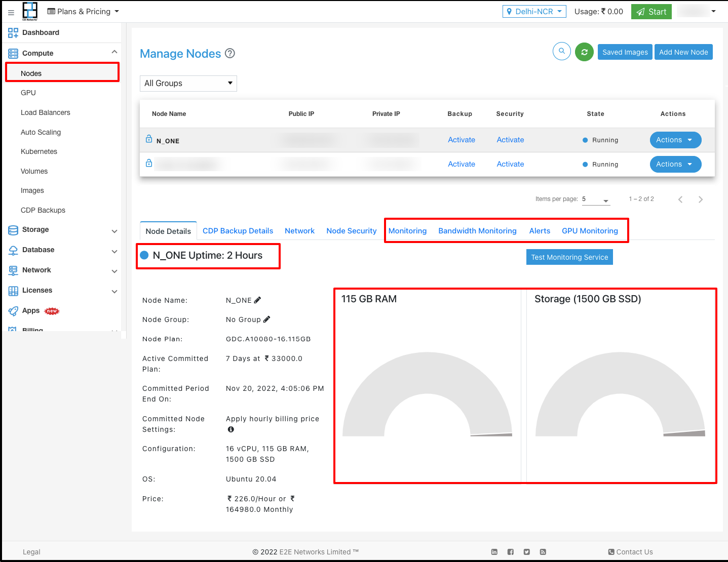This screenshot has height=562, width=728.
Task: Open Actions menu for second node
Action: [x=675, y=164]
